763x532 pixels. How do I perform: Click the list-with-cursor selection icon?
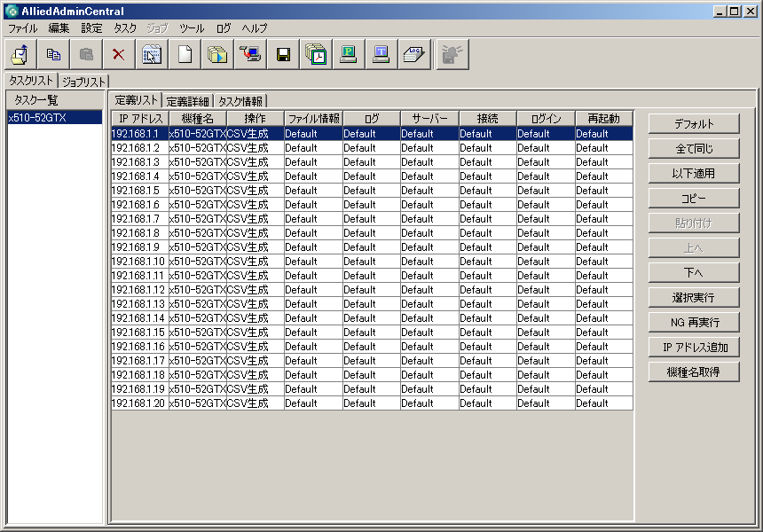(x=152, y=54)
